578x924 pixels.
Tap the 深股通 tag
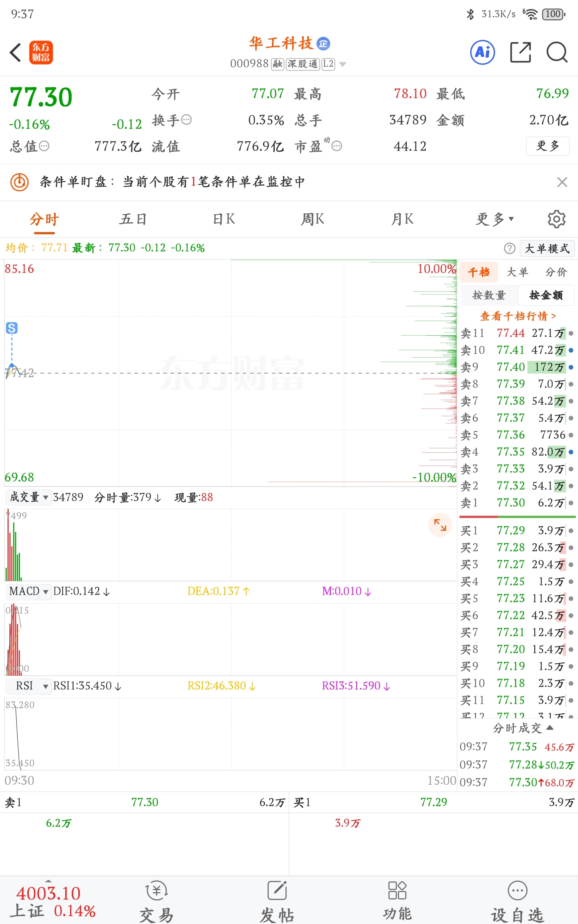(x=303, y=64)
